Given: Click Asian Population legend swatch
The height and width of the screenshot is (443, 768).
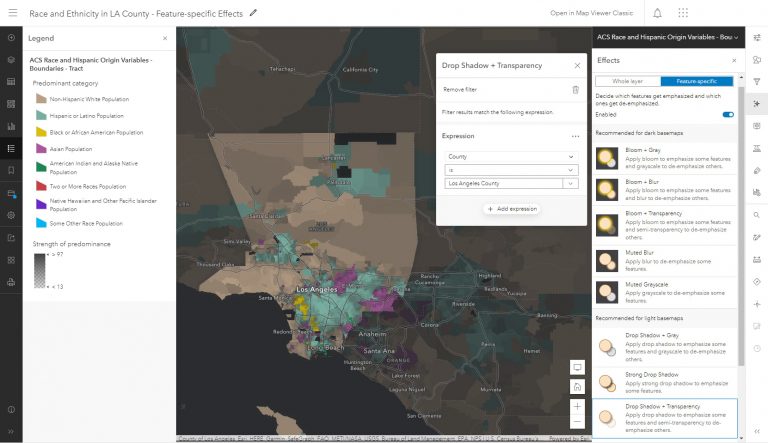Looking at the screenshot, I should coord(41,148).
